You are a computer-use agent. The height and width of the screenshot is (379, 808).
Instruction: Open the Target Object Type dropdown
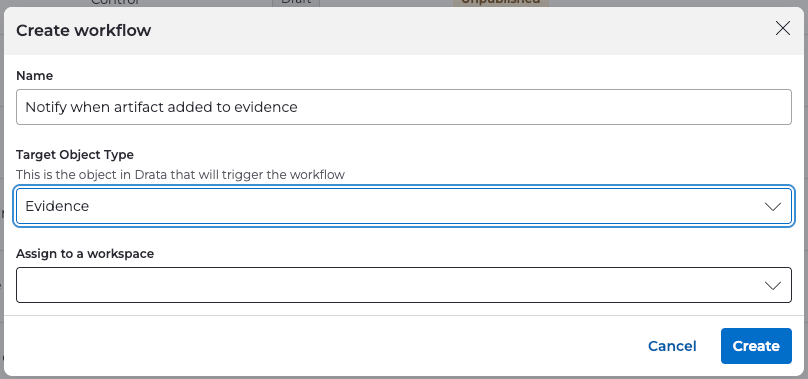[x=403, y=206]
